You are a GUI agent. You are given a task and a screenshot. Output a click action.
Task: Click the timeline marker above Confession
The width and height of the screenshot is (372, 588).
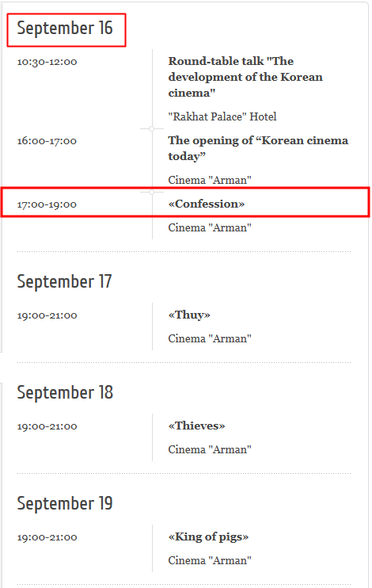pos(152,192)
